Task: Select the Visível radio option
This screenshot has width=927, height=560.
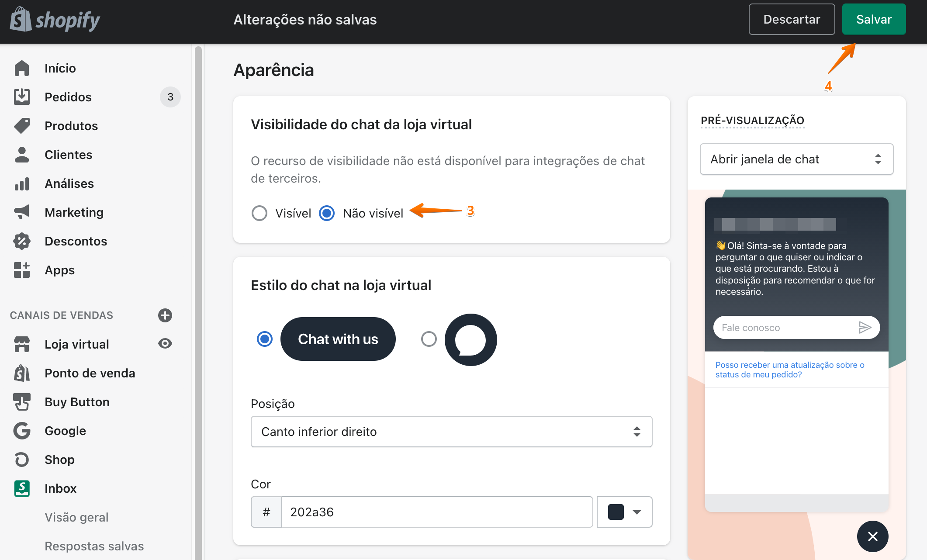Action: click(x=259, y=213)
